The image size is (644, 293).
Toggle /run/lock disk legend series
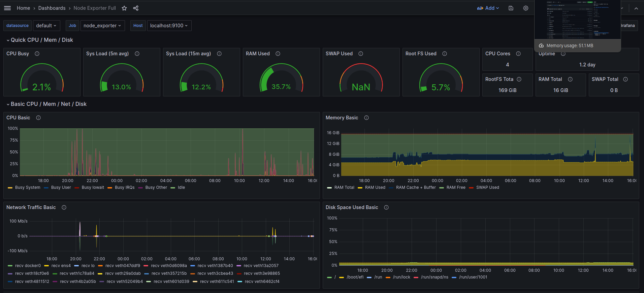(401, 277)
